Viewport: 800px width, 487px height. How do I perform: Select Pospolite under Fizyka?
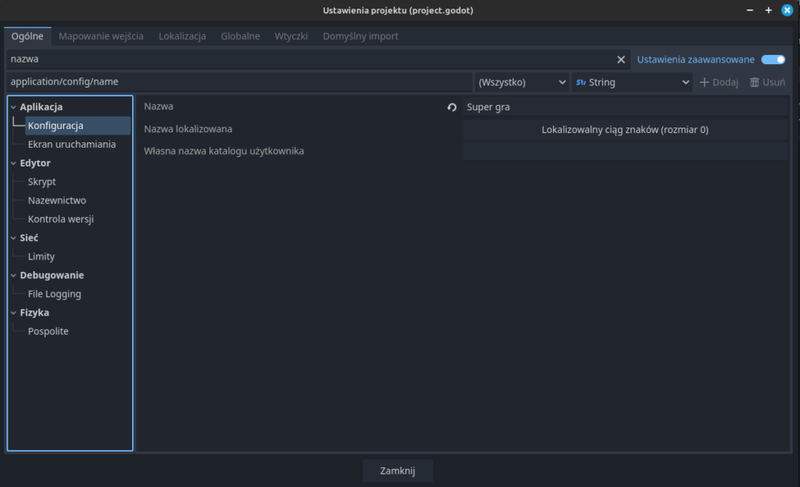[x=48, y=331]
